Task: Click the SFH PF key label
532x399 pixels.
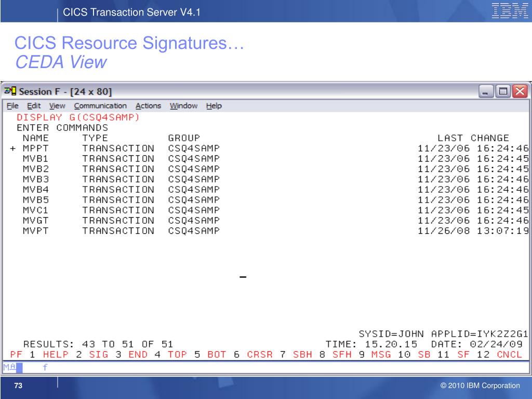Action: coord(342,354)
